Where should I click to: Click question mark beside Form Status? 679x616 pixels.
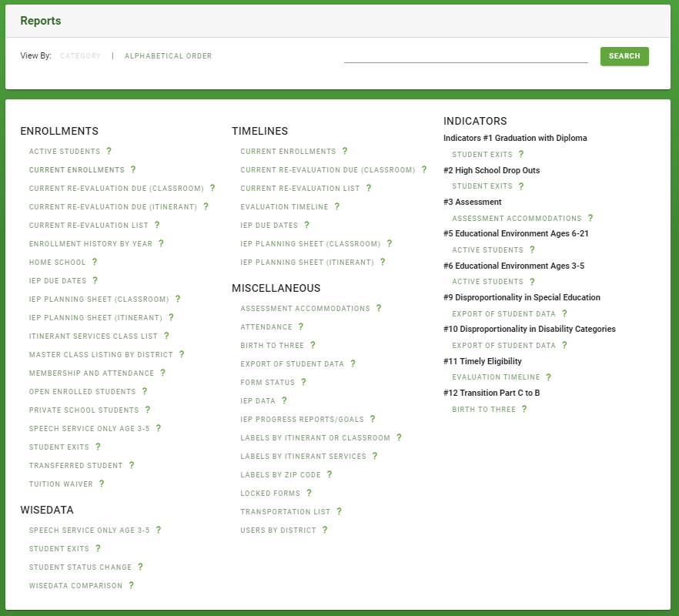pyautogui.click(x=303, y=382)
